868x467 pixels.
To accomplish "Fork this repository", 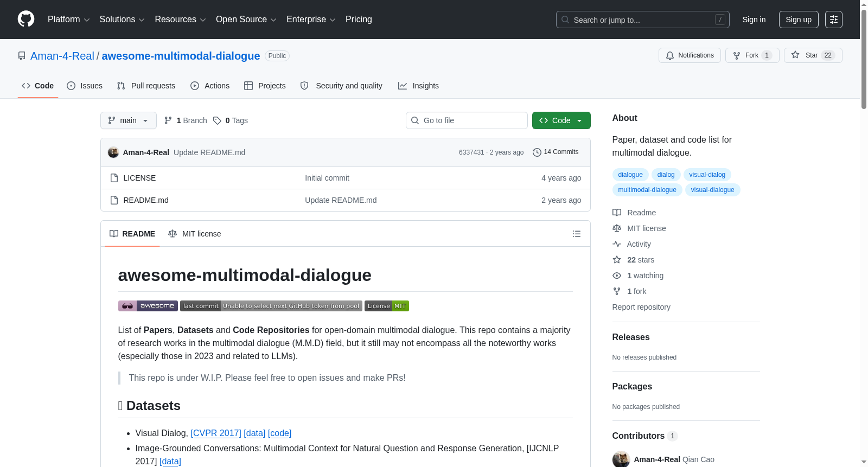I will [x=752, y=55].
